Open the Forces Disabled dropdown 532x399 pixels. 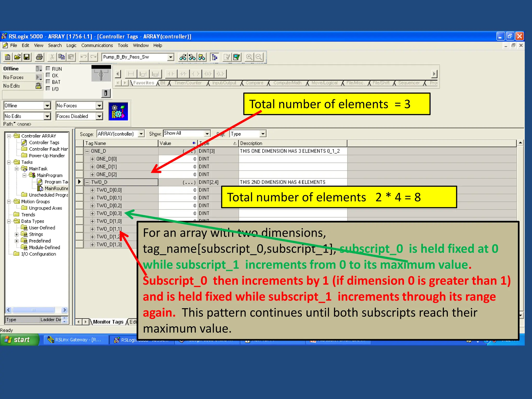[99, 116]
